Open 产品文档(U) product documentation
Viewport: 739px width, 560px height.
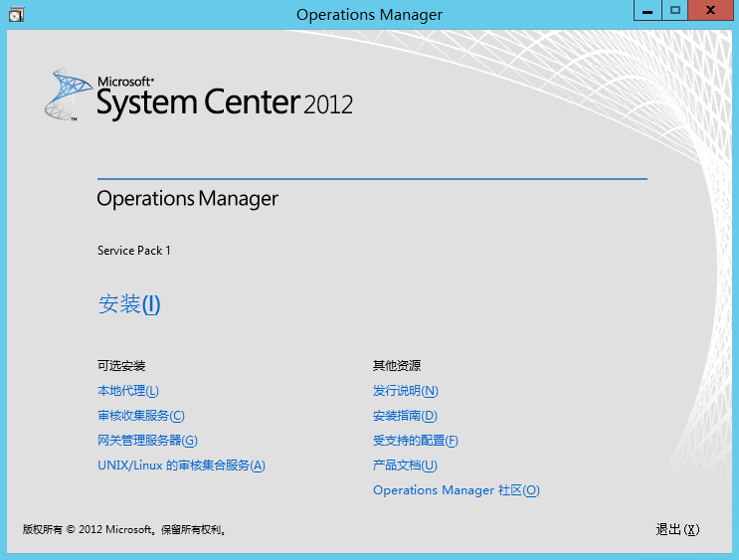tap(405, 466)
